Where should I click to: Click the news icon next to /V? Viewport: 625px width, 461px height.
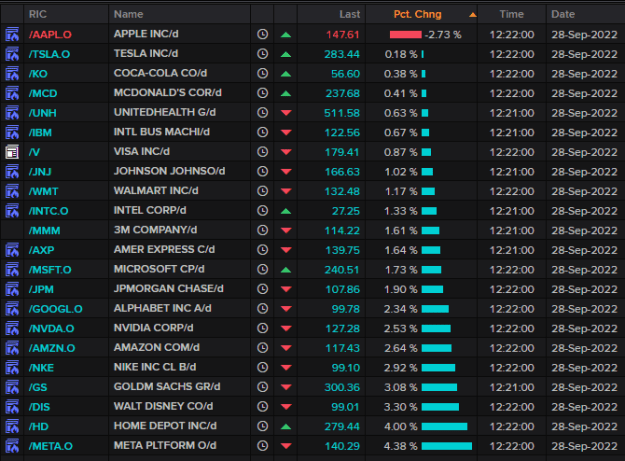tap(12, 152)
